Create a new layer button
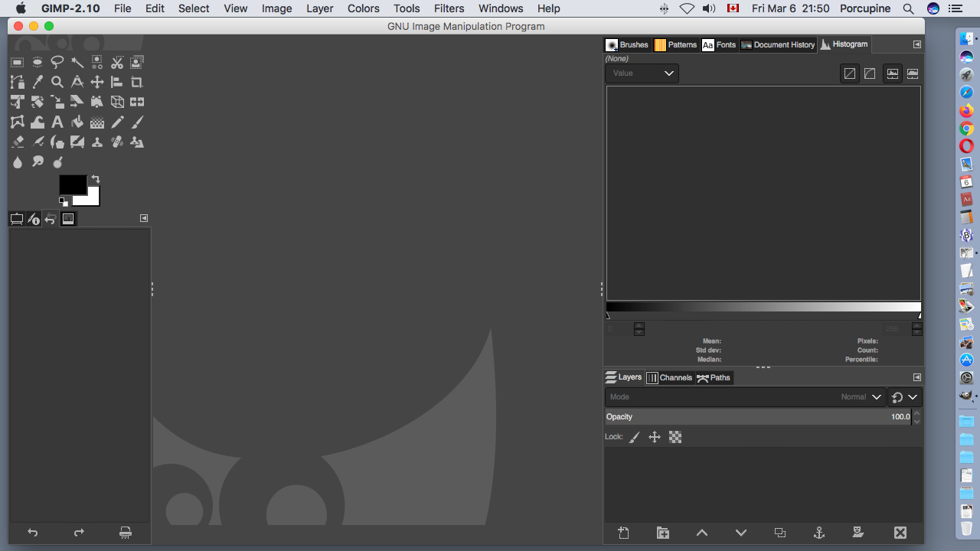This screenshot has width=980, height=551. tap(624, 533)
